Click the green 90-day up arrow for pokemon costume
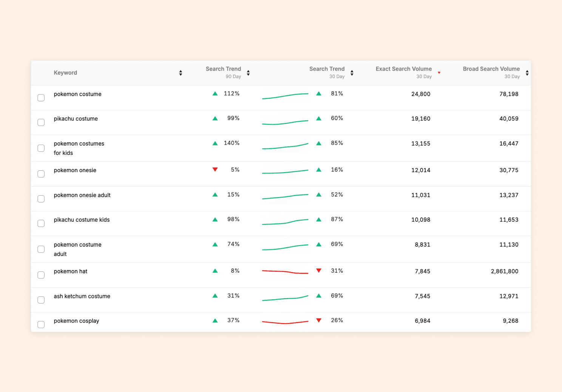 coord(215,93)
